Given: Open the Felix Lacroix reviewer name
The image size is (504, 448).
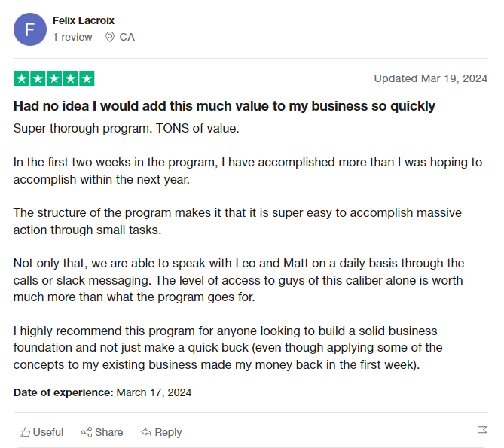Looking at the screenshot, I should click(x=84, y=20).
